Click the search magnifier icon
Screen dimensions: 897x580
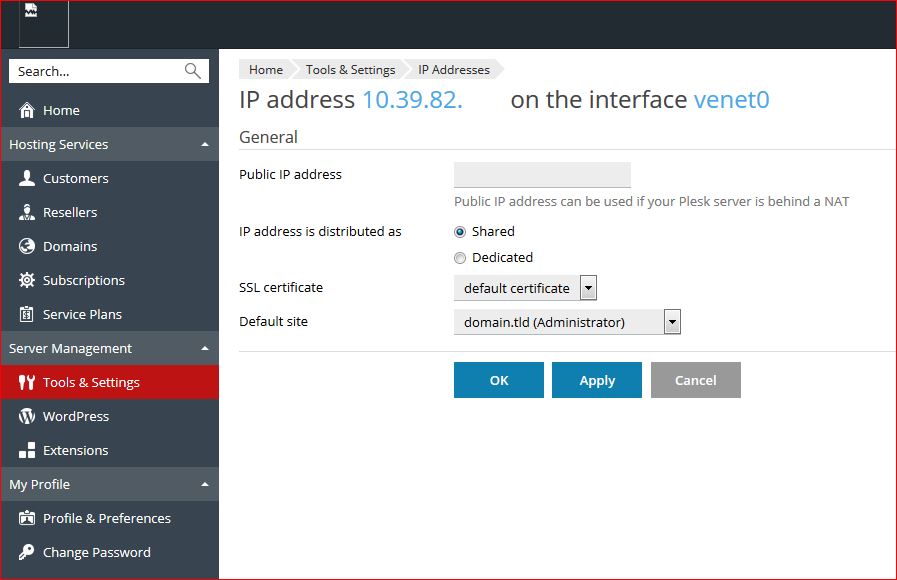pyautogui.click(x=193, y=71)
